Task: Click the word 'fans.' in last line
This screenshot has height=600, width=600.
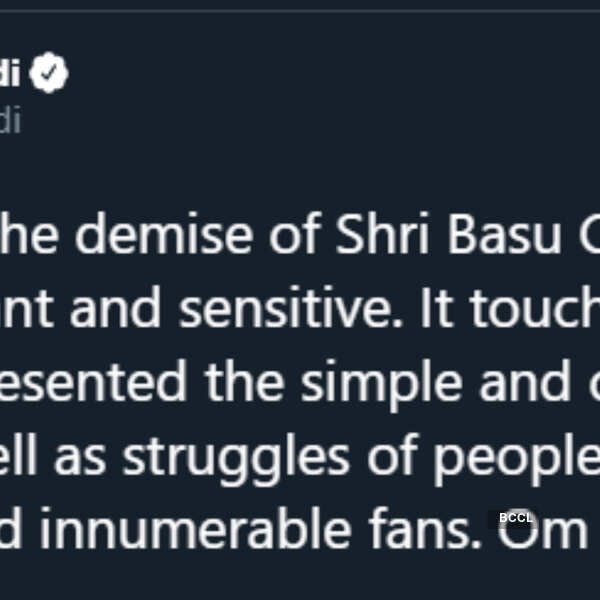Action: click(424, 528)
